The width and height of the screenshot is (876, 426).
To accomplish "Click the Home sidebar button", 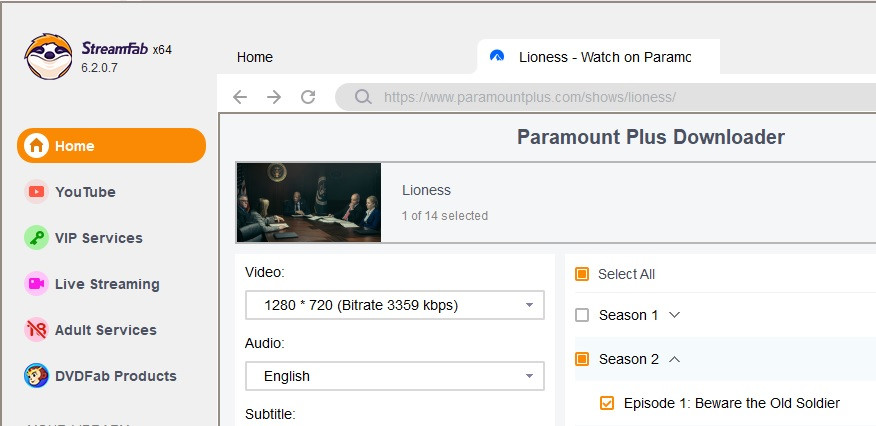I will pyautogui.click(x=111, y=146).
